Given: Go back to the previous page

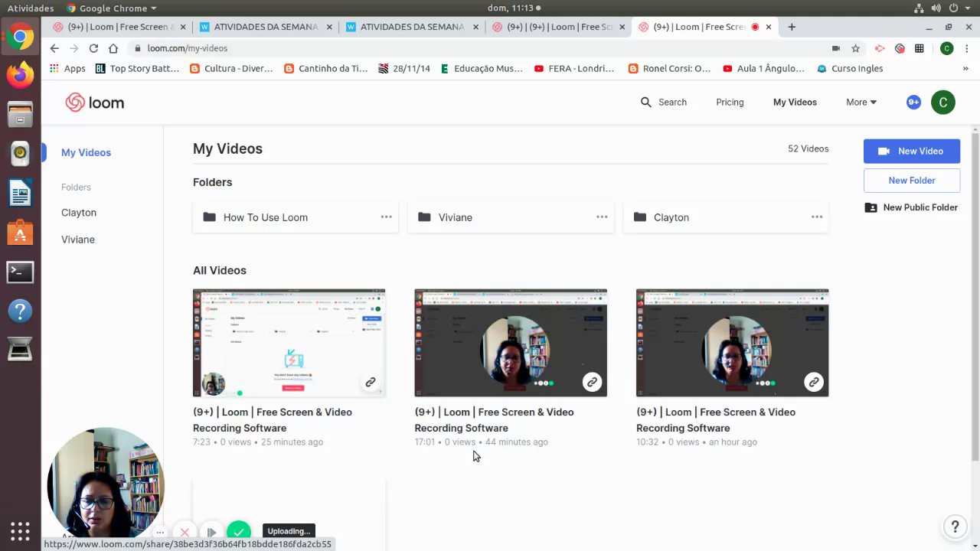Looking at the screenshot, I should pyautogui.click(x=54, y=48).
